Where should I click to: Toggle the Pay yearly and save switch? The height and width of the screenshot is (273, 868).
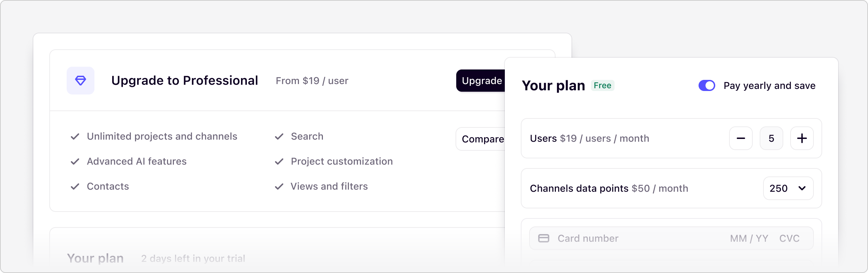707,85
